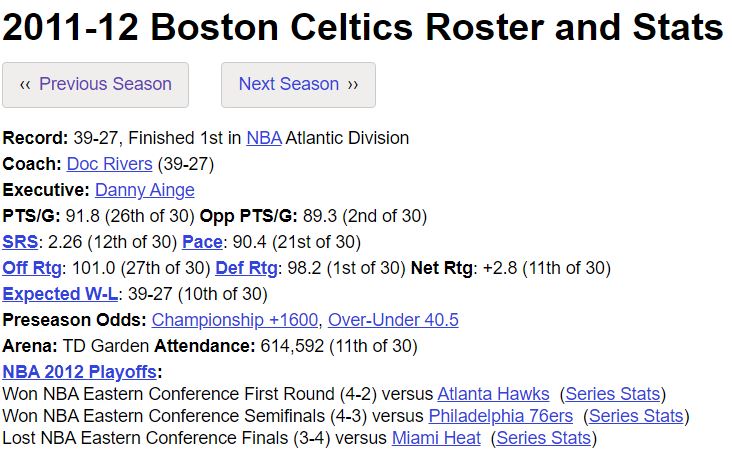Visit the Atlanta Hawks team page
The height and width of the screenshot is (454, 732).
click(x=493, y=394)
